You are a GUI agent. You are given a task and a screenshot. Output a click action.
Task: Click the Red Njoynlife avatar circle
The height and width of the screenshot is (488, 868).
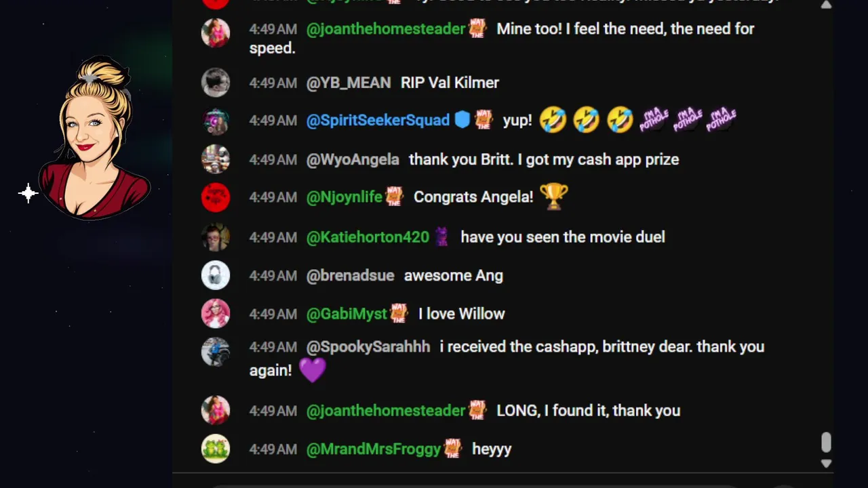tap(216, 197)
